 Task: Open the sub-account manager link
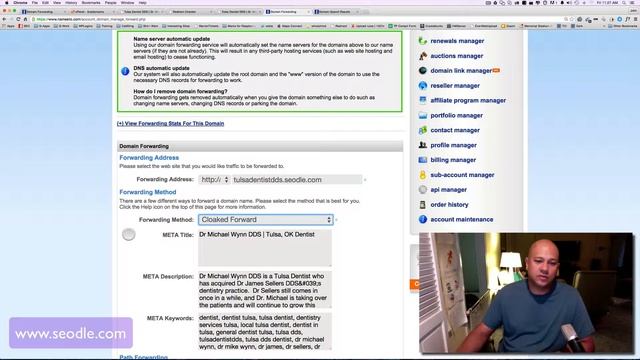point(462,175)
